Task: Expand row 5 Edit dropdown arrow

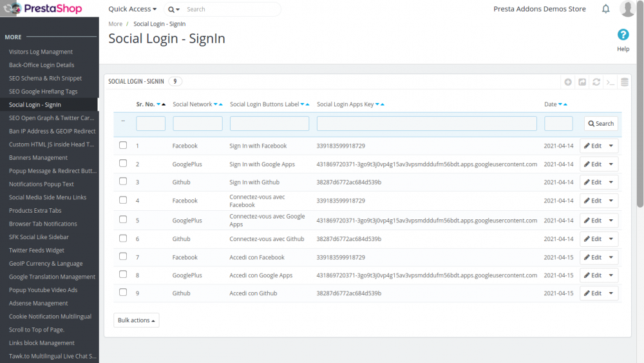Action: [x=611, y=221]
